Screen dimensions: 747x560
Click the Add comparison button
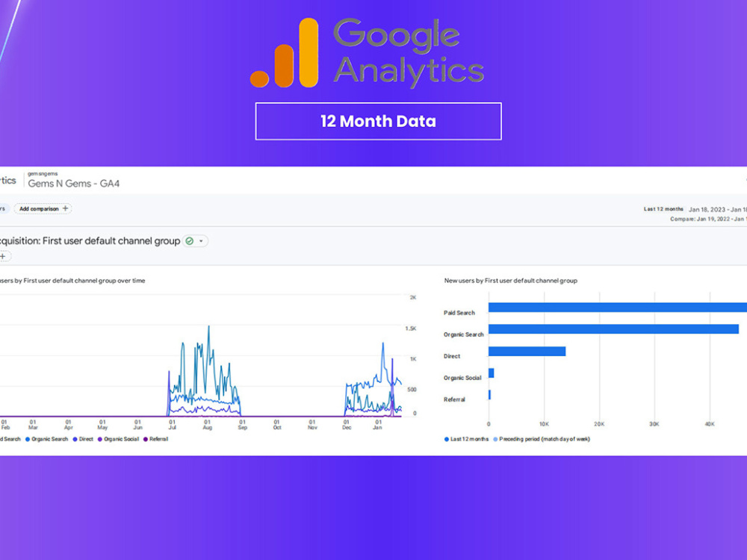click(x=43, y=208)
